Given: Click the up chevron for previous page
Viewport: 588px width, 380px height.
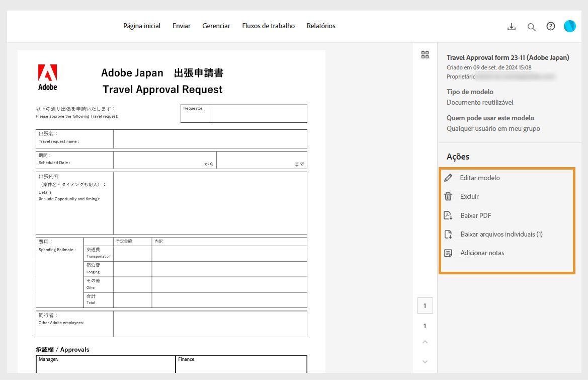Looking at the screenshot, I should click(425, 341).
